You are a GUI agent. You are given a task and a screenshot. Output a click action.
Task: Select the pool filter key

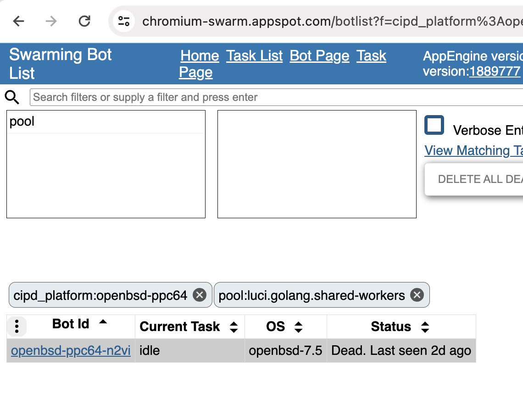[x=106, y=122]
